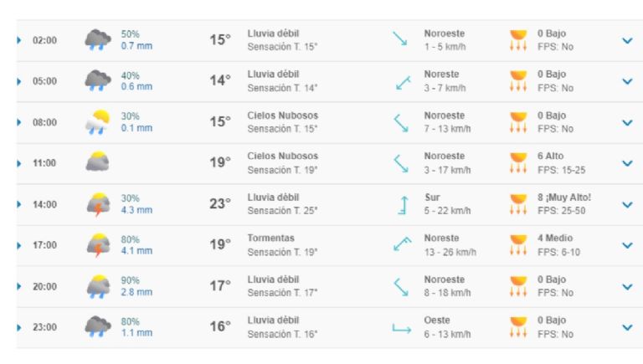This screenshot has height=364, width=643.
Task: Click the Tormentas description at 17:00
Action: [270, 238]
